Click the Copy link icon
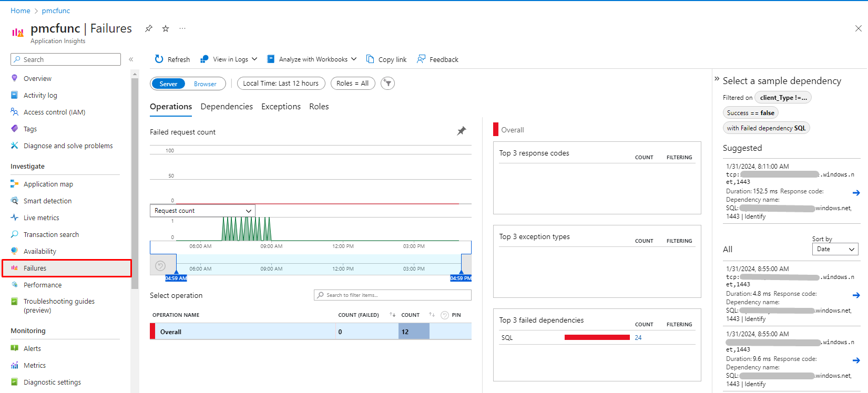868x393 pixels. [370, 59]
